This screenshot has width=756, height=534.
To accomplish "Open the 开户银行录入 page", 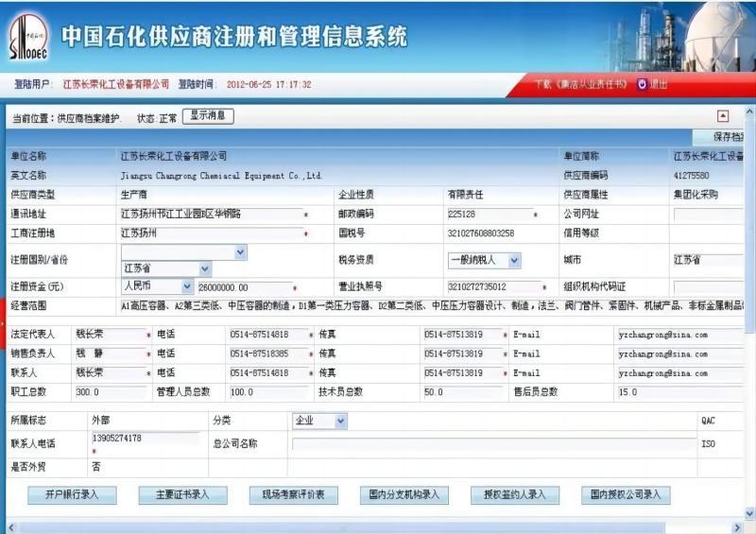I will coord(72,495).
